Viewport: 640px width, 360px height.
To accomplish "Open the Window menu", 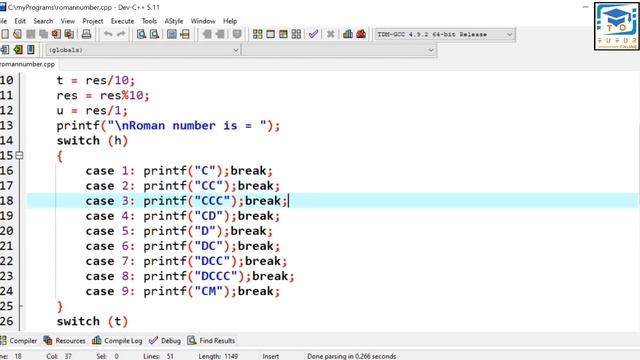I will [x=203, y=21].
